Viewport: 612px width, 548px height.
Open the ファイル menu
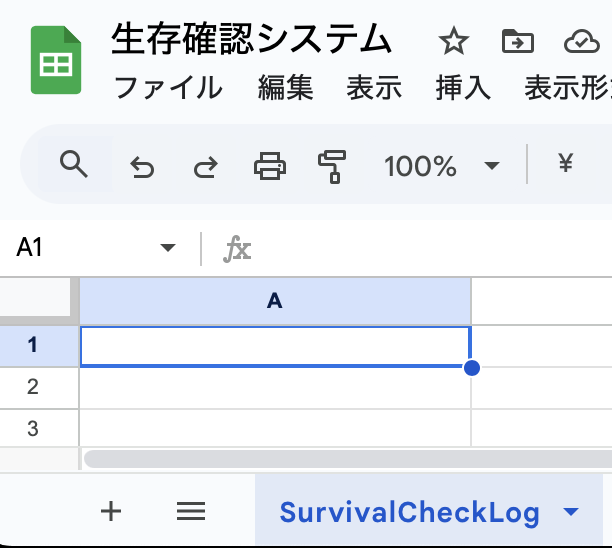(168, 88)
